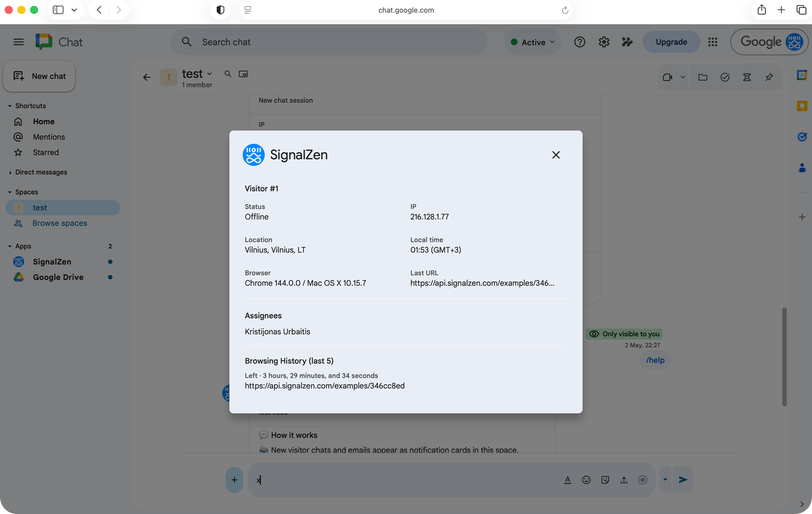
Task: Click the record circle icon in composer
Action: pyautogui.click(x=643, y=480)
